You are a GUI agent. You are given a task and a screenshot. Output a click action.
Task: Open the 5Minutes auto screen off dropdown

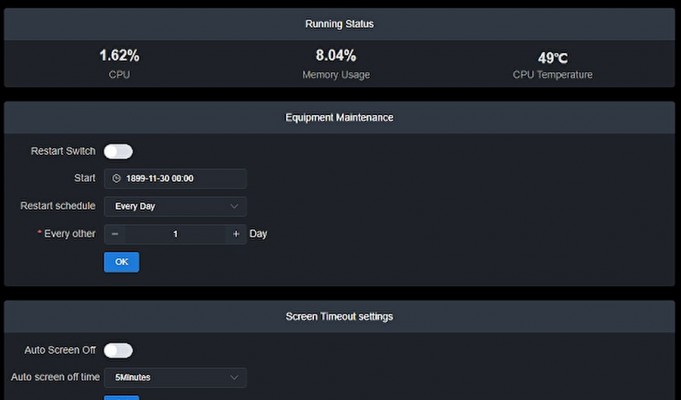pyautogui.click(x=175, y=377)
